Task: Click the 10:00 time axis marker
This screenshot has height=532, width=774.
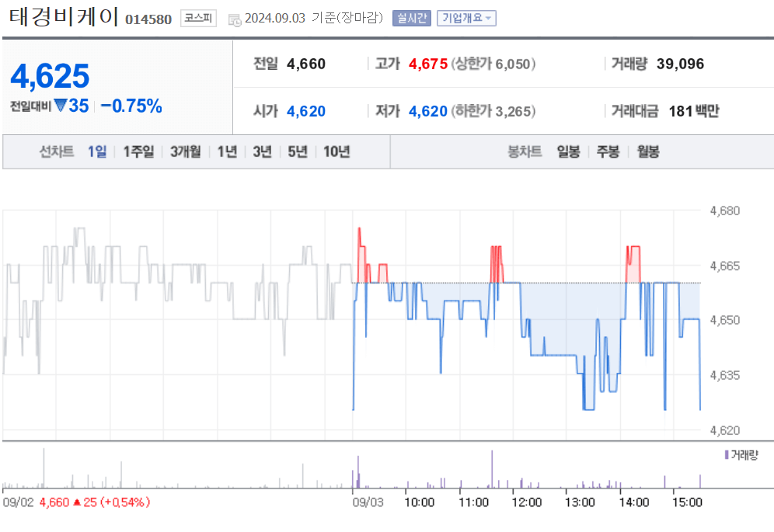Action: tap(419, 502)
